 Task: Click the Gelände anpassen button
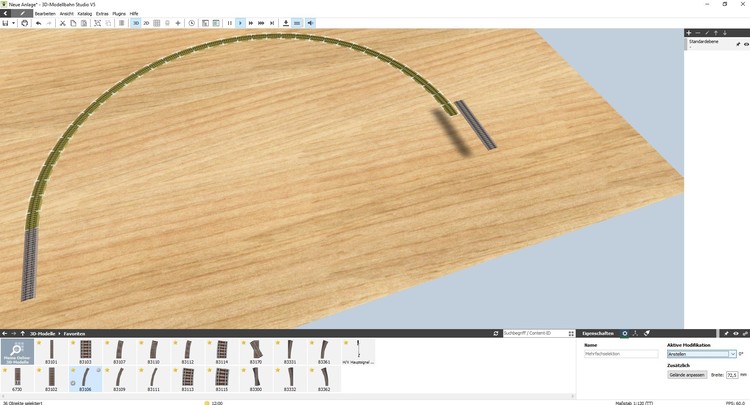point(687,375)
